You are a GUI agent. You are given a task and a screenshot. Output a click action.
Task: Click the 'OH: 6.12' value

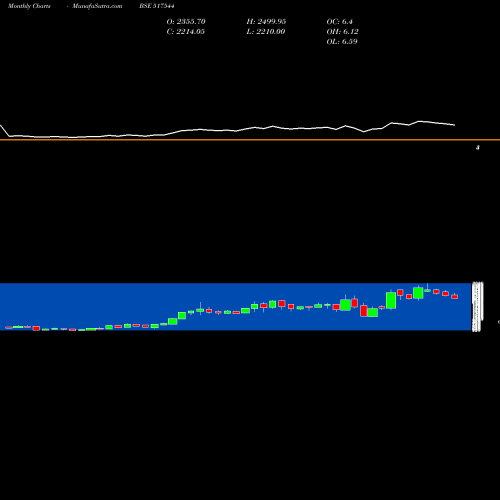pos(342,31)
